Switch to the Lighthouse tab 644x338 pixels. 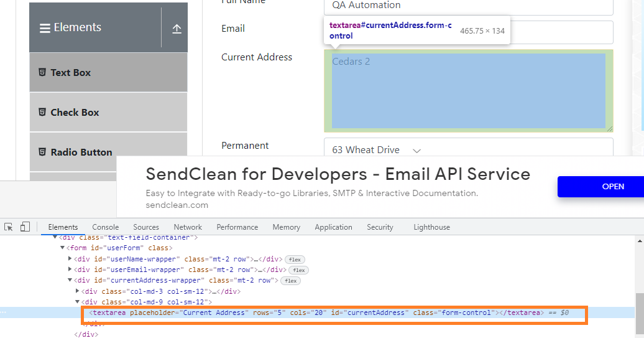431,227
